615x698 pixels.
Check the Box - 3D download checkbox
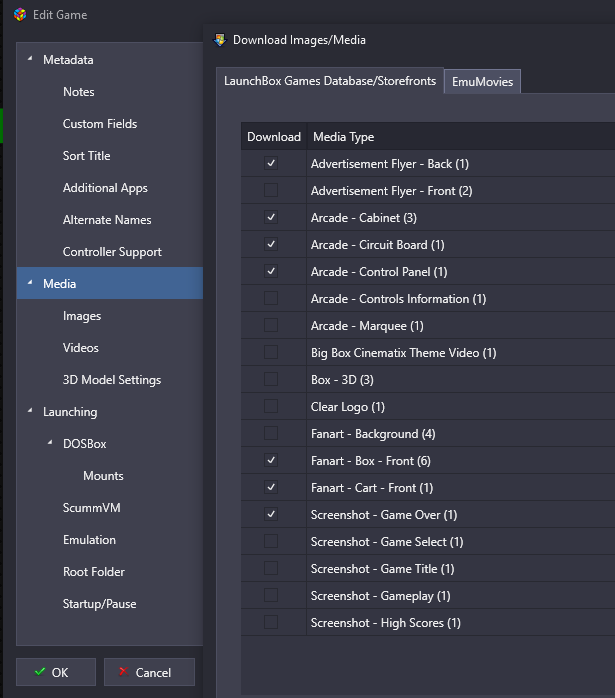(271, 379)
